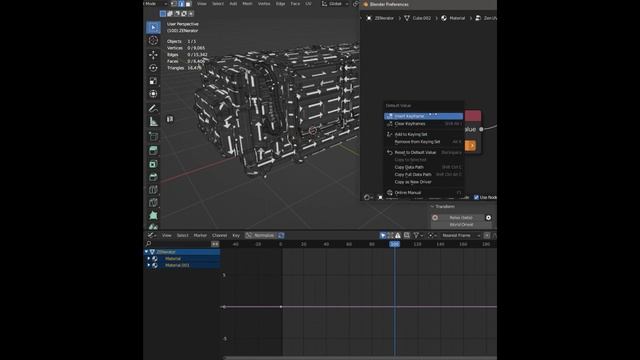Toggle Normalize in graph editor
Screen dimensions: 640x360
point(261,236)
